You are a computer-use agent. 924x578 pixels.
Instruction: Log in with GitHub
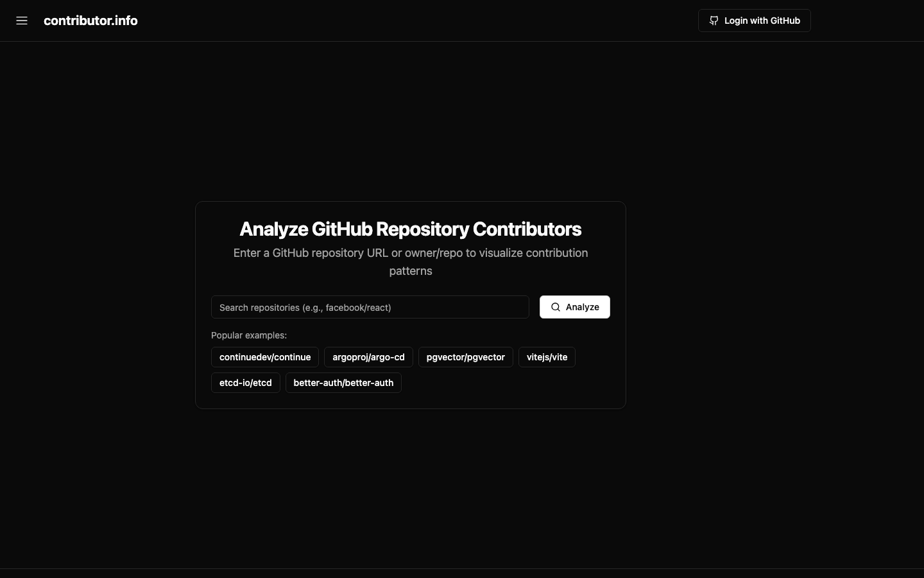click(x=755, y=21)
